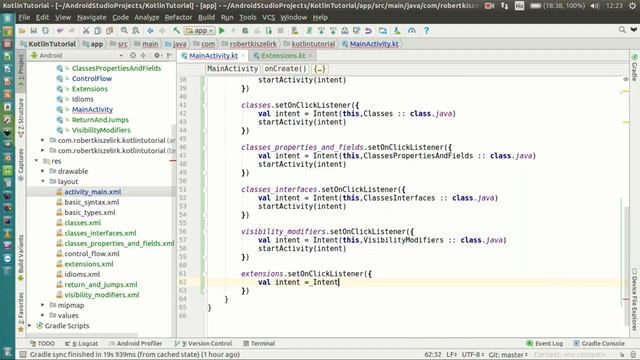This screenshot has width=640, height=360.
Task: Open the Gradle side panel
Action: [x=634, y=67]
